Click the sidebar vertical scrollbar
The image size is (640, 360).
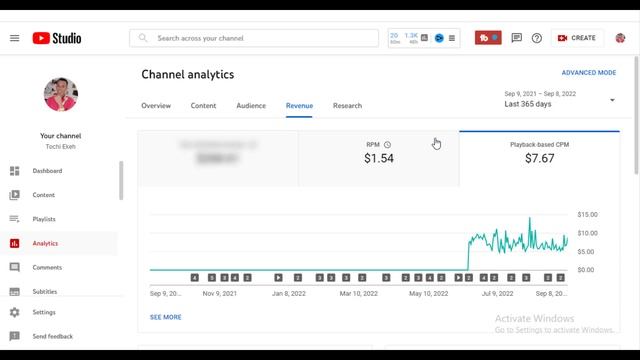[x=121, y=180]
